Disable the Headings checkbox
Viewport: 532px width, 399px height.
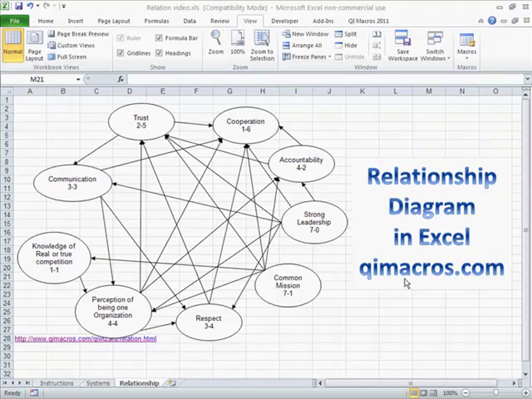159,53
